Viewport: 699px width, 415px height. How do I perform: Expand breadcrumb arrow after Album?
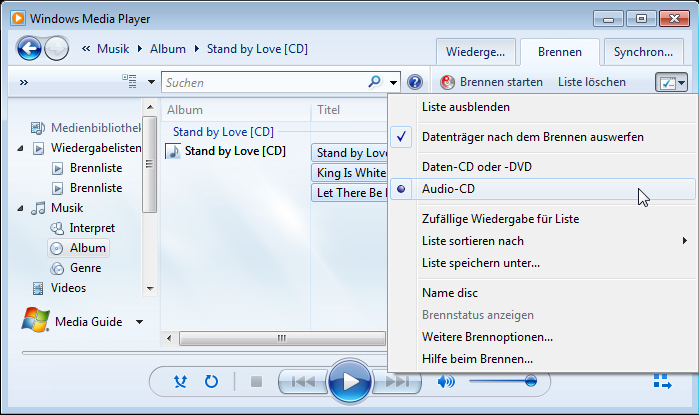(197, 49)
